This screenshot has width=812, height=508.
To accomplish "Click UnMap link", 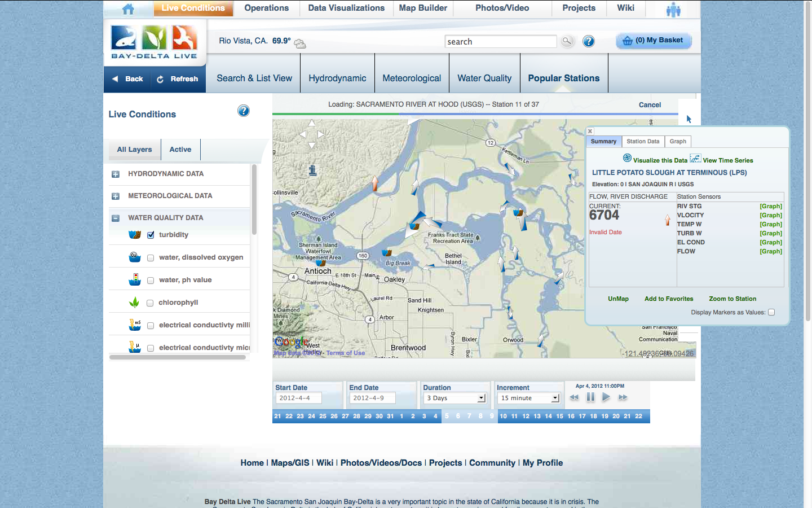I will pos(618,299).
